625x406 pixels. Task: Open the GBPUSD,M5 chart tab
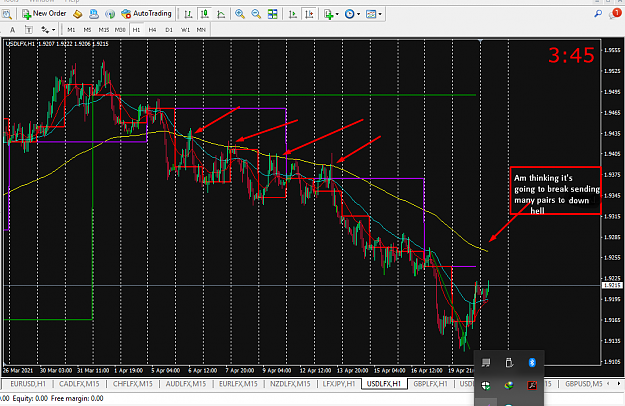(584, 384)
